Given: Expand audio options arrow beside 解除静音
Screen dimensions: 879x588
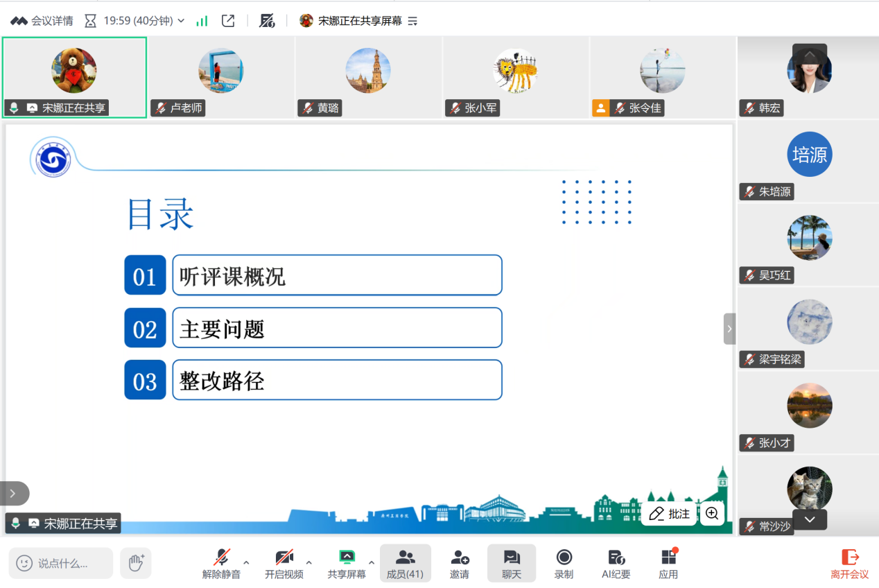Looking at the screenshot, I should [x=246, y=562].
